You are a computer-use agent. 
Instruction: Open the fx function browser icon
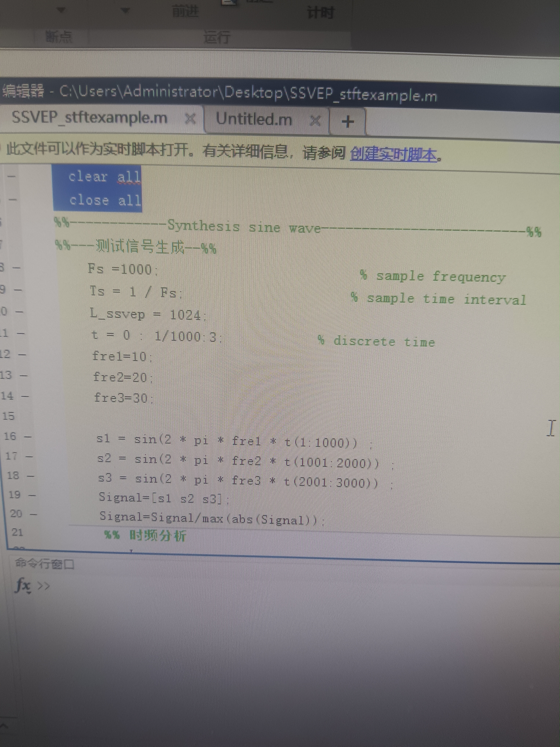coord(22,585)
